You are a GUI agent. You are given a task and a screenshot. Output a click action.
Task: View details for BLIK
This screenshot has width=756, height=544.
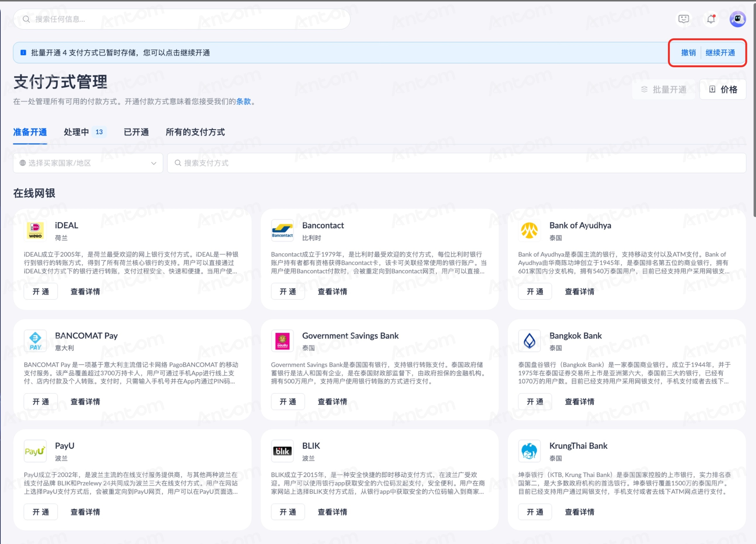[x=332, y=512]
